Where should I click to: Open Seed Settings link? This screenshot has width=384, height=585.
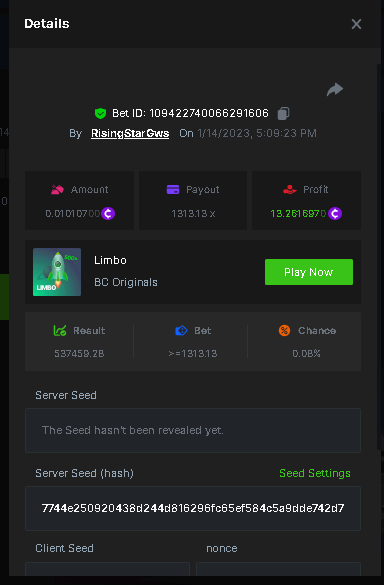click(315, 473)
